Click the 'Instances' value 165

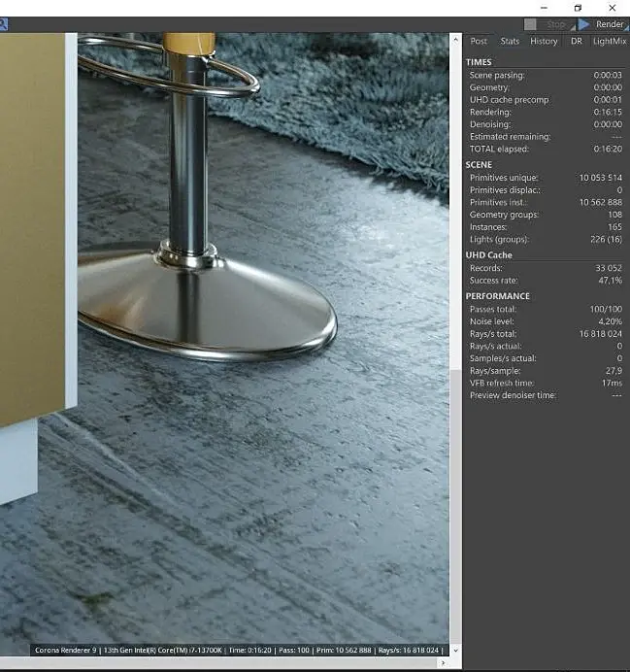pyautogui.click(x=614, y=226)
